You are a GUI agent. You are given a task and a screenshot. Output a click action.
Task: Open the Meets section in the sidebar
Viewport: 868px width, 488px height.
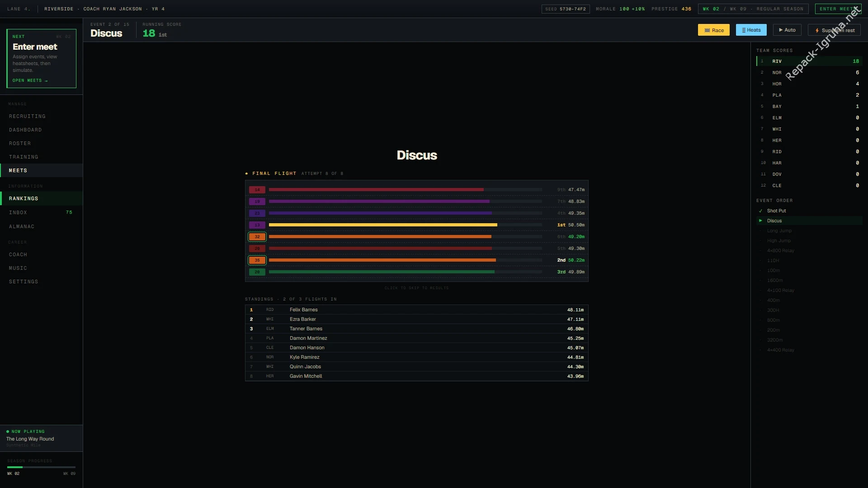click(x=41, y=171)
